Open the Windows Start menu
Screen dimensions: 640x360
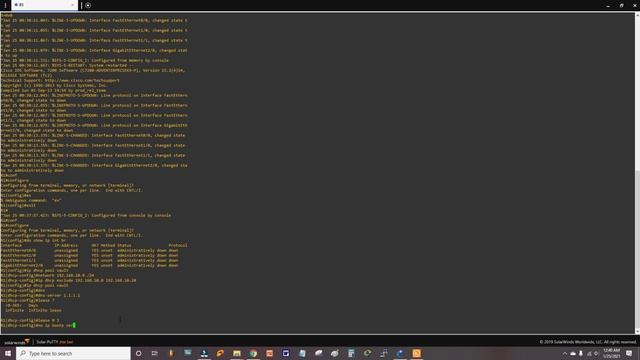point(8,353)
